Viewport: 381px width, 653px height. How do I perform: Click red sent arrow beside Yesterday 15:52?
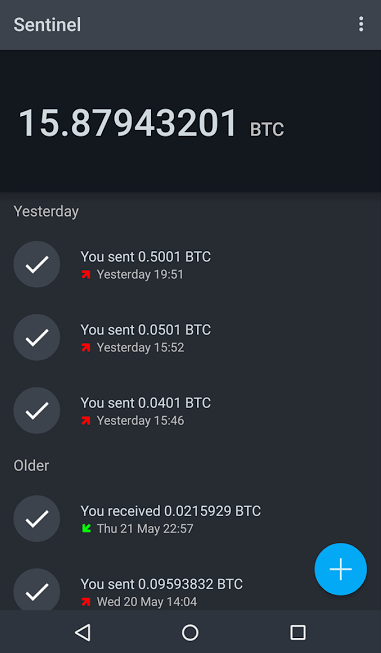[86, 347]
